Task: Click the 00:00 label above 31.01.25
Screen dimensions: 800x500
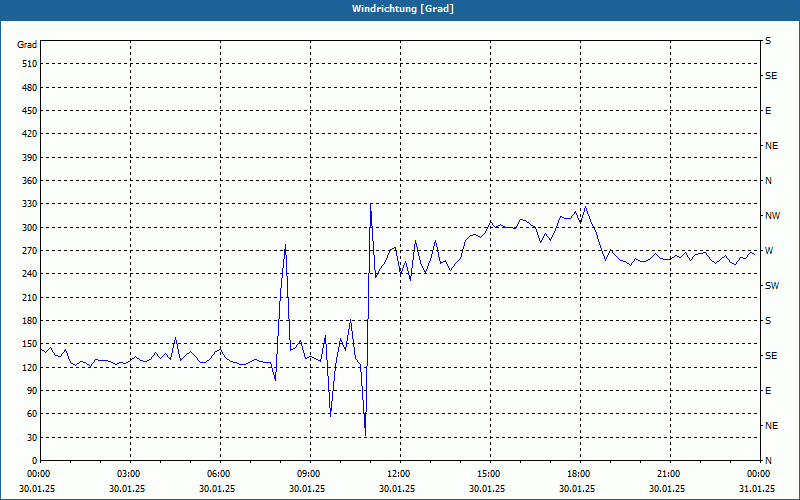Action: [x=759, y=474]
